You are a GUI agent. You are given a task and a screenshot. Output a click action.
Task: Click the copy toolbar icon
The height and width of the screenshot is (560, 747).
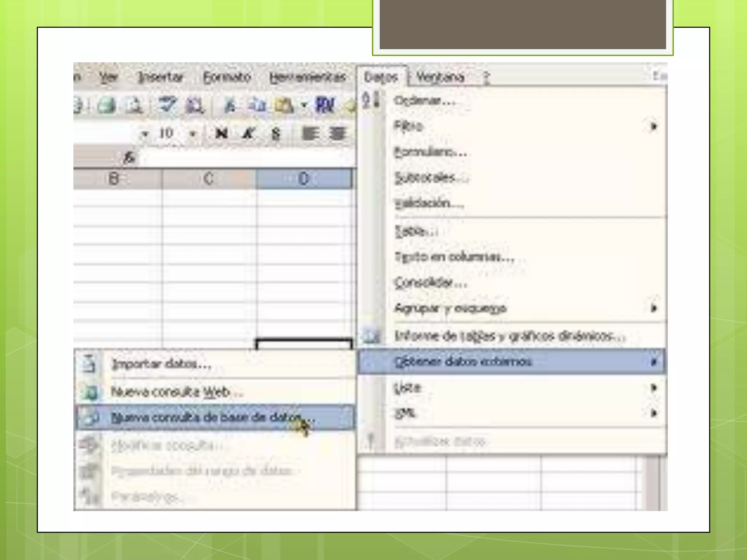click(x=257, y=106)
